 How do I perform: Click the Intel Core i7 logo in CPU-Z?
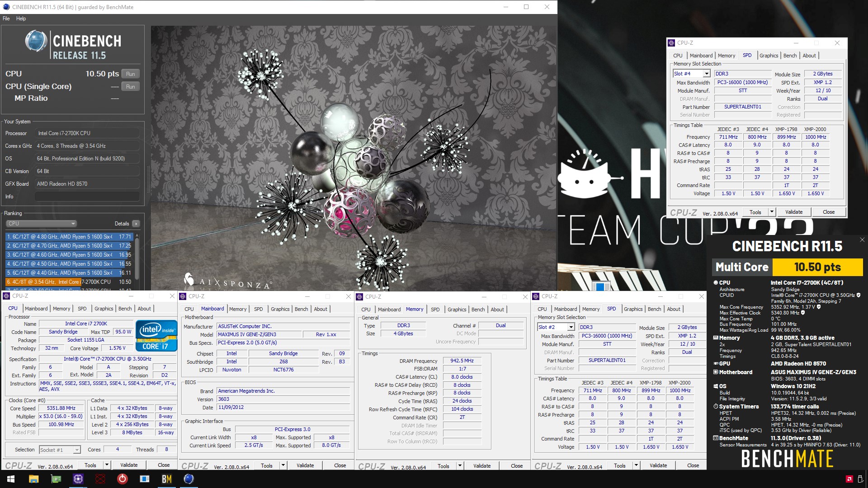coord(156,336)
